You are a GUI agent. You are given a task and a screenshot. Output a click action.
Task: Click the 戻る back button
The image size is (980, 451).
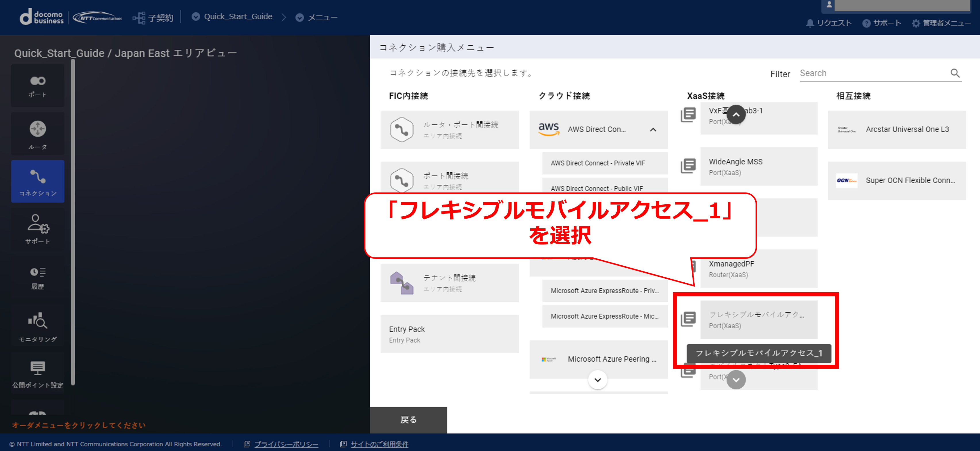click(x=408, y=420)
